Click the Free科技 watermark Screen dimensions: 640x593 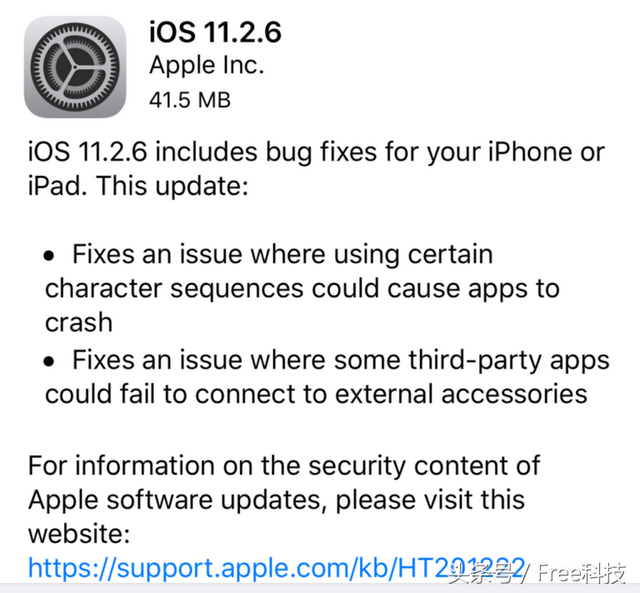tap(582, 573)
